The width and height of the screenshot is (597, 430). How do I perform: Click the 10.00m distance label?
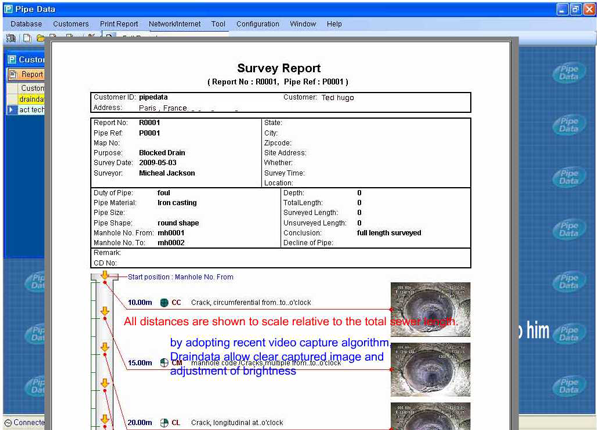pos(140,302)
